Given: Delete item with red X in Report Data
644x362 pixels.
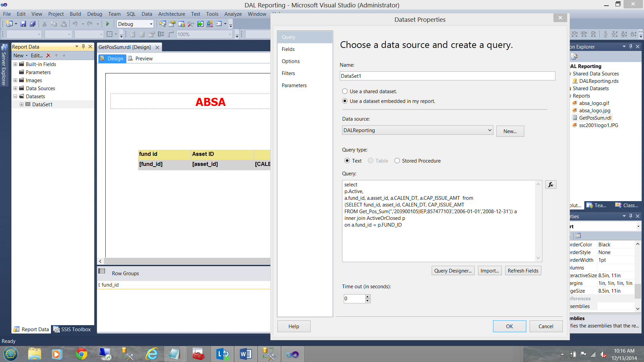Looking at the screenshot, I should point(48,56).
